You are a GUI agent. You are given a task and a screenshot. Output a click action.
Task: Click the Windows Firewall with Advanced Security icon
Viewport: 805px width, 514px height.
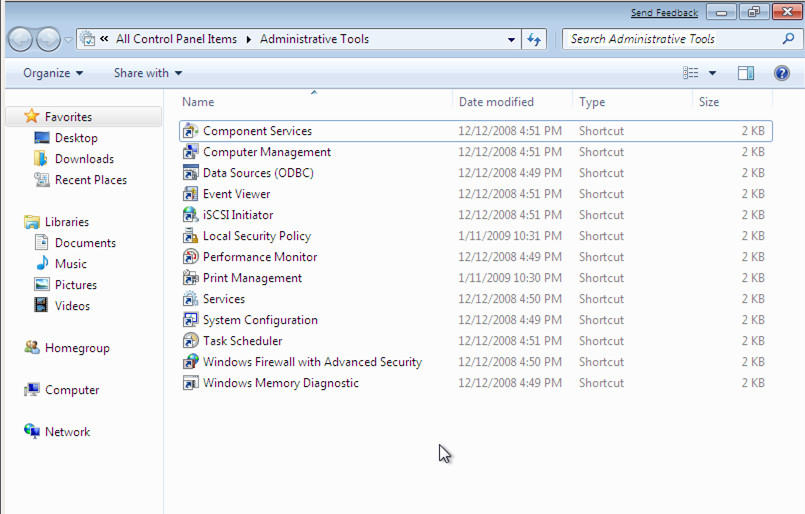[x=190, y=362]
